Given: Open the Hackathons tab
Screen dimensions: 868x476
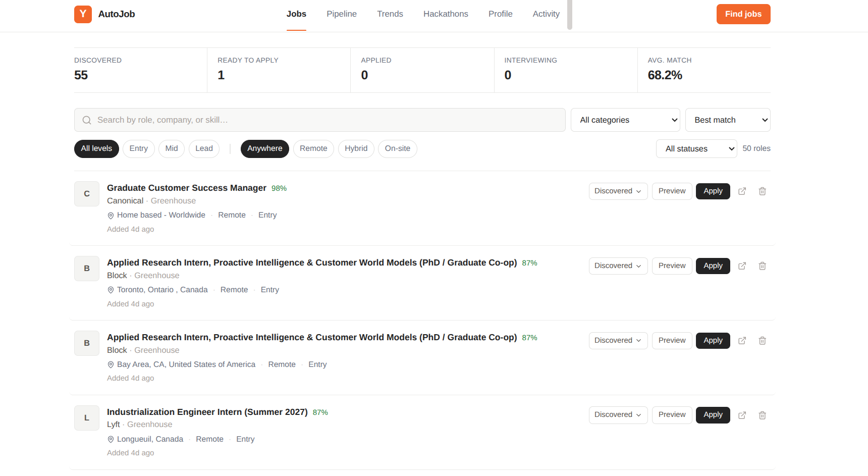Looking at the screenshot, I should pos(446,14).
